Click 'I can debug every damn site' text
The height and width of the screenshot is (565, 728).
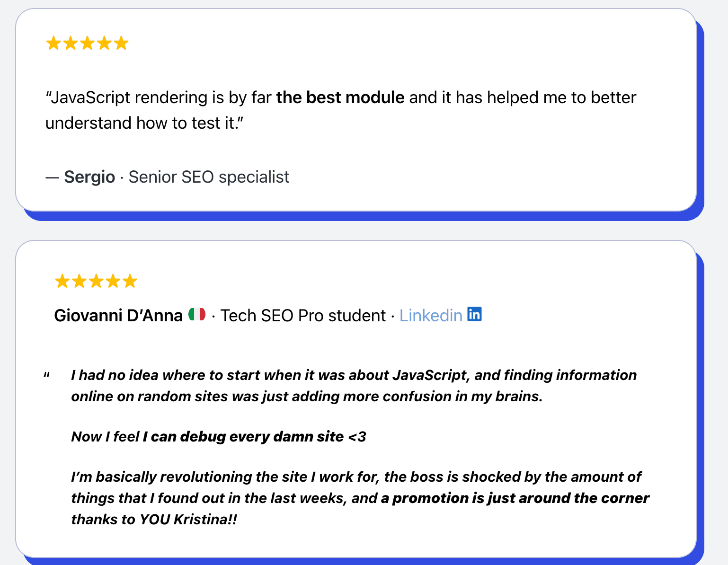click(x=243, y=436)
